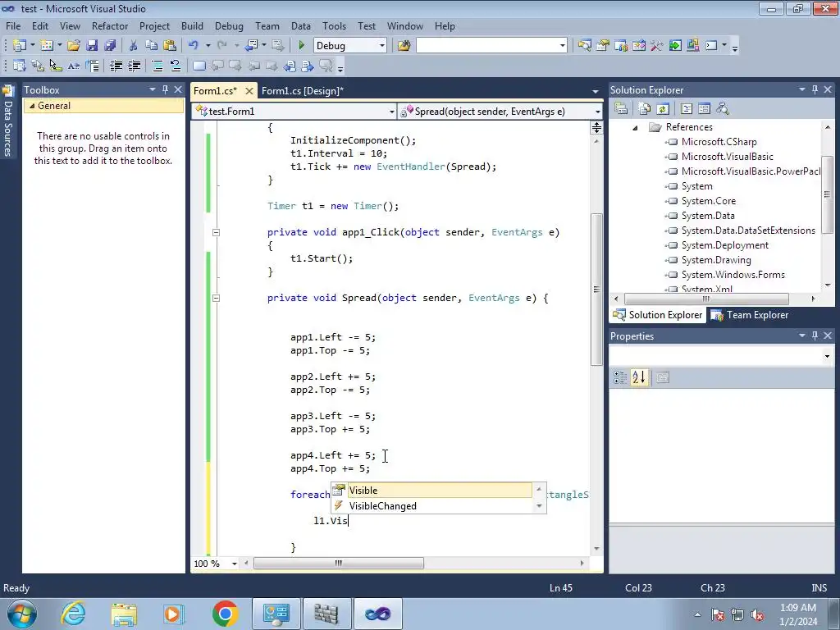This screenshot has height=630, width=840.
Task: Uncomment the selected lines icon
Action: (176, 66)
